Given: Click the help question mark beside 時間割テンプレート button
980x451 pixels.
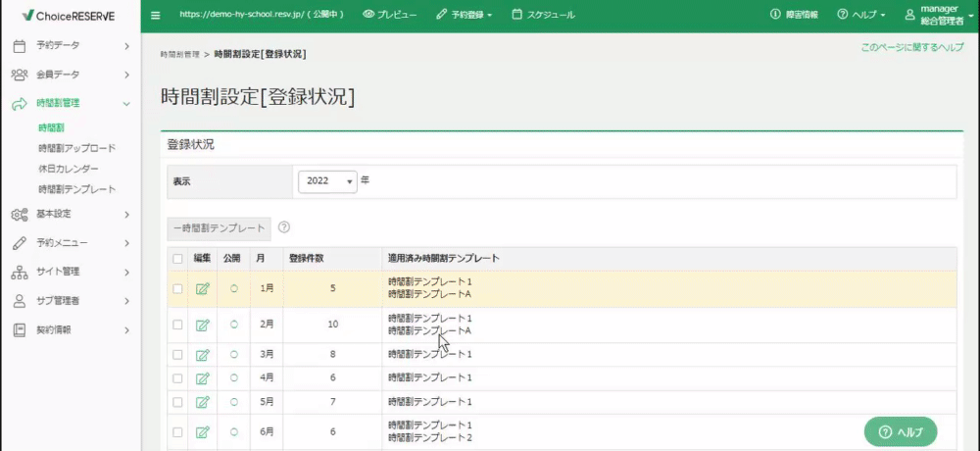Looking at the screenshot, I should click(x=284, y=227).
